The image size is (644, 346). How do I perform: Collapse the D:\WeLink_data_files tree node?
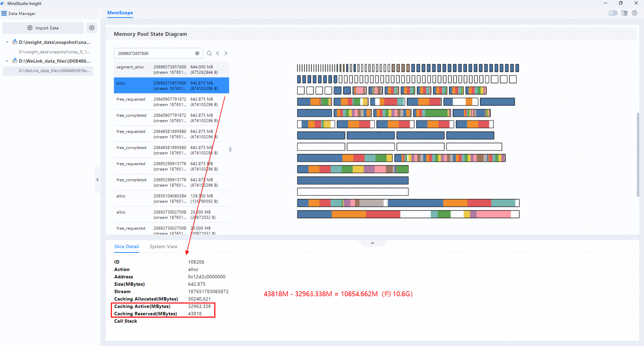coord(7,61)
